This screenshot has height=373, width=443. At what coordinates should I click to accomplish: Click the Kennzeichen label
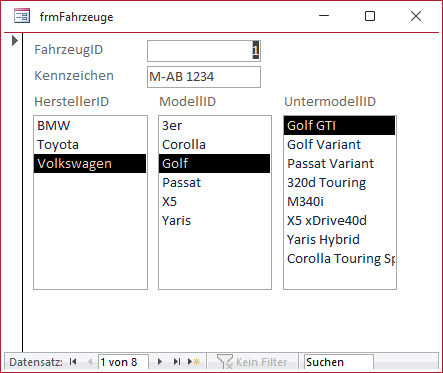[x=74, y=76]
